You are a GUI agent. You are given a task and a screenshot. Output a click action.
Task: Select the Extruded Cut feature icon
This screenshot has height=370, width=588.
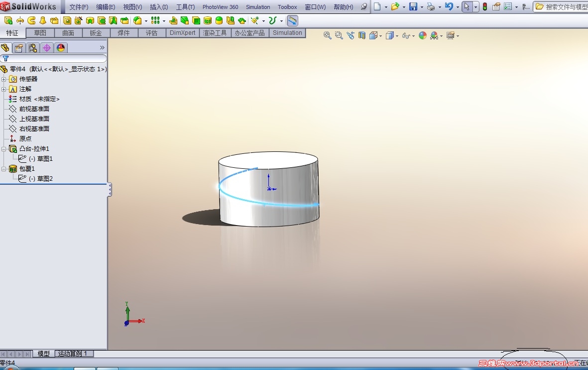point(67,20)
